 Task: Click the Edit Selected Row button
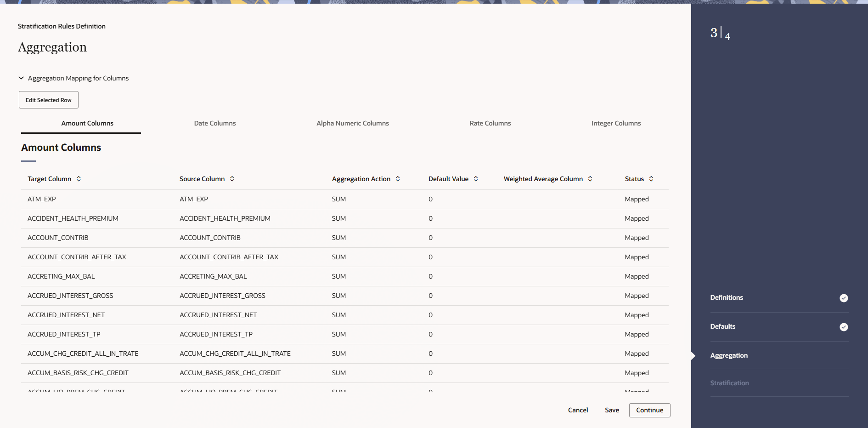click(48, 100)
